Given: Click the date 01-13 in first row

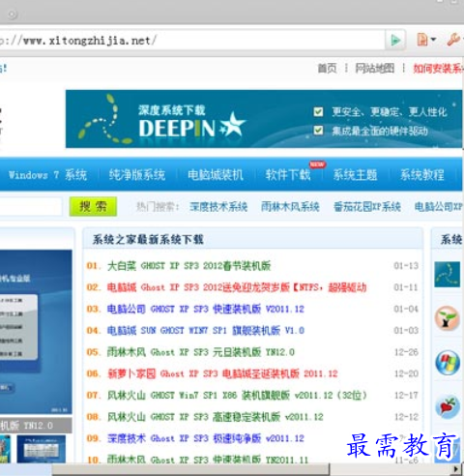Looking at the screenshot, I should point(406,266).
